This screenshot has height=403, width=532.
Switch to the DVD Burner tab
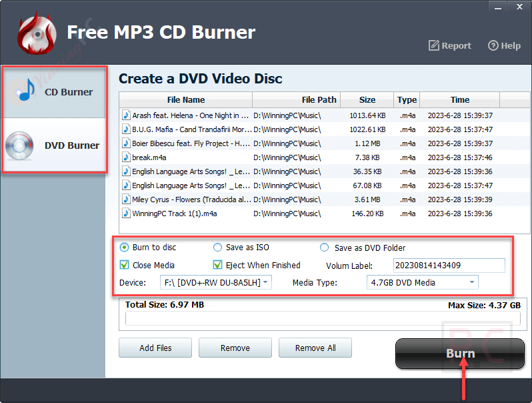tap(54, 145)
